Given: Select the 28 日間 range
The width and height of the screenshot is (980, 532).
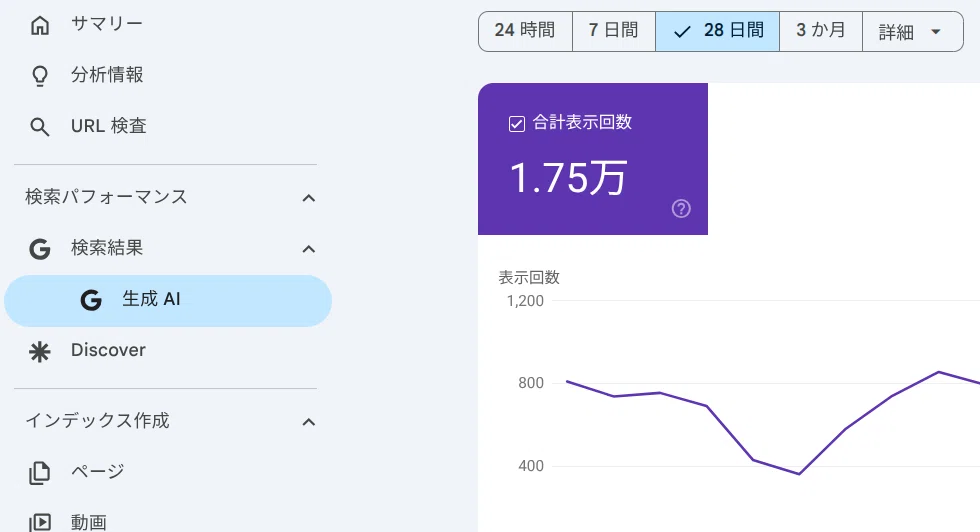Looking at the screenshot, I should click(x=718, y=31).
